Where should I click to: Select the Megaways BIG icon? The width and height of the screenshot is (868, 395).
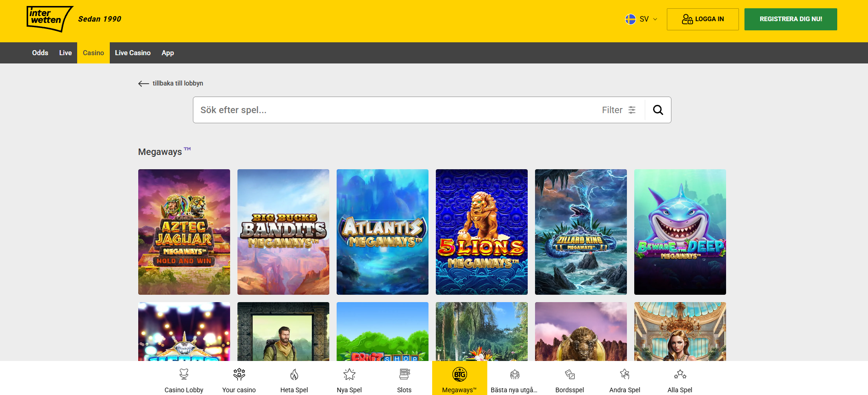tap(459, 374)
